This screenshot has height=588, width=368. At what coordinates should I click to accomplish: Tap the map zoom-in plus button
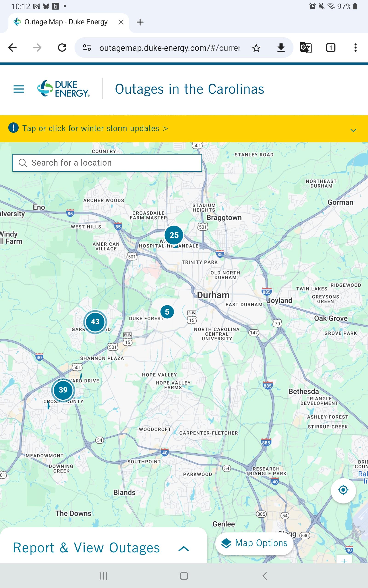344,560
